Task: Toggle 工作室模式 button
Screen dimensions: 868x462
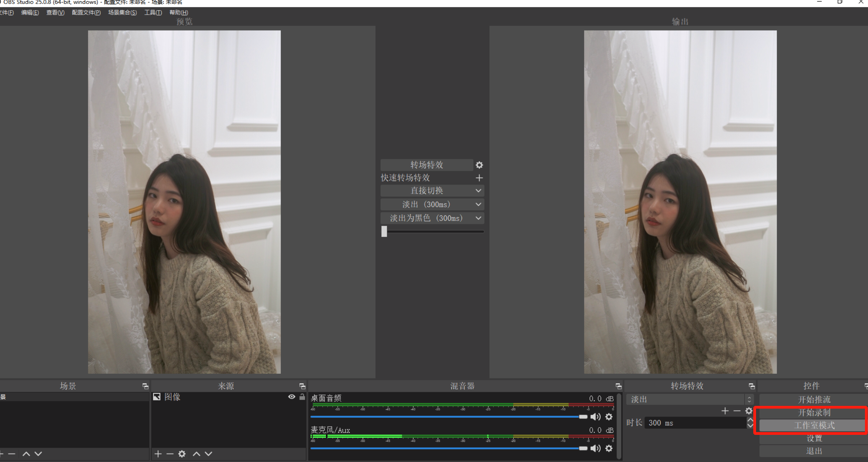Action: pos(814,425)
